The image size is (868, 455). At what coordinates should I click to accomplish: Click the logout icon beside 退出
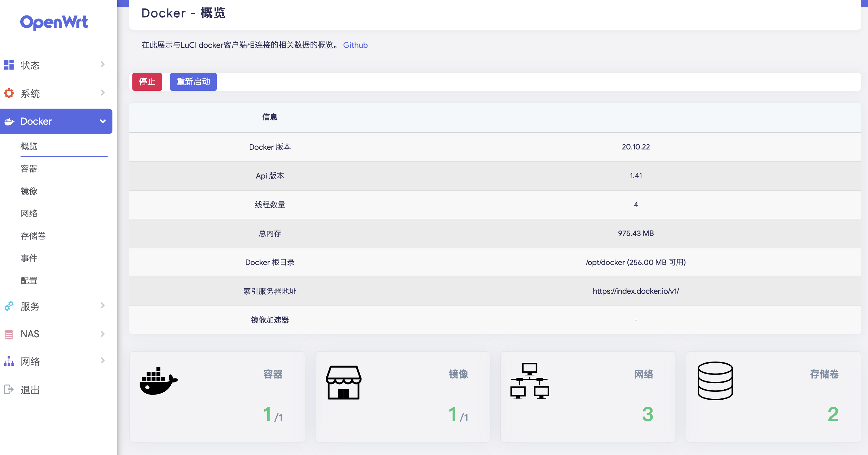coord(9,390)
